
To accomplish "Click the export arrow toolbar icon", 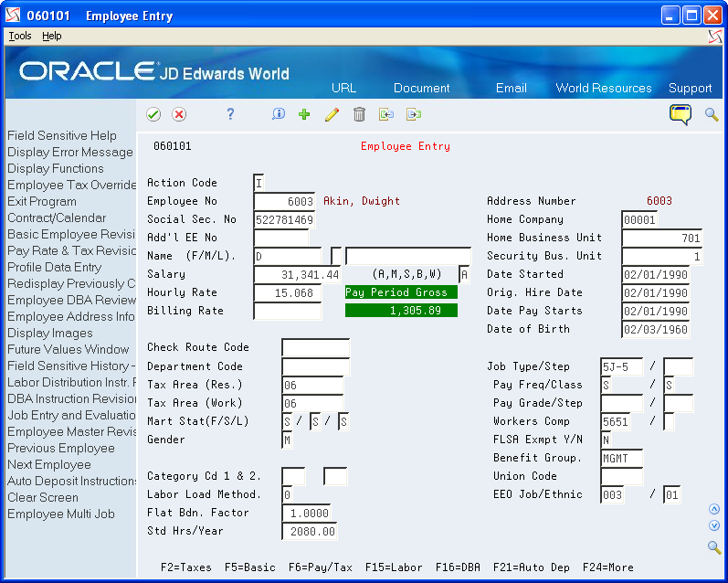I will pyautogui.click(x=414, y=114).
